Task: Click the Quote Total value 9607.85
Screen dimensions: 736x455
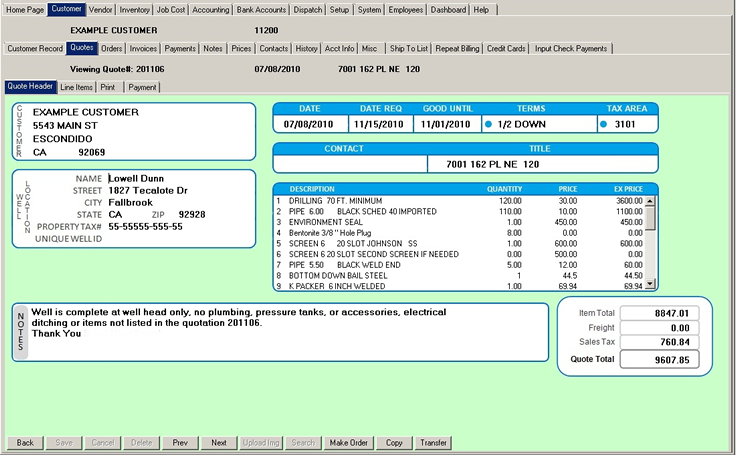Action: [659, 360]
